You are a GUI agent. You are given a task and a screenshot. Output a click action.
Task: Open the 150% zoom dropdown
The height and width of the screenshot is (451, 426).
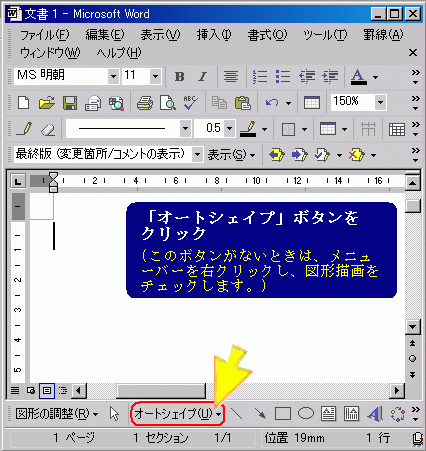[380, 102]
